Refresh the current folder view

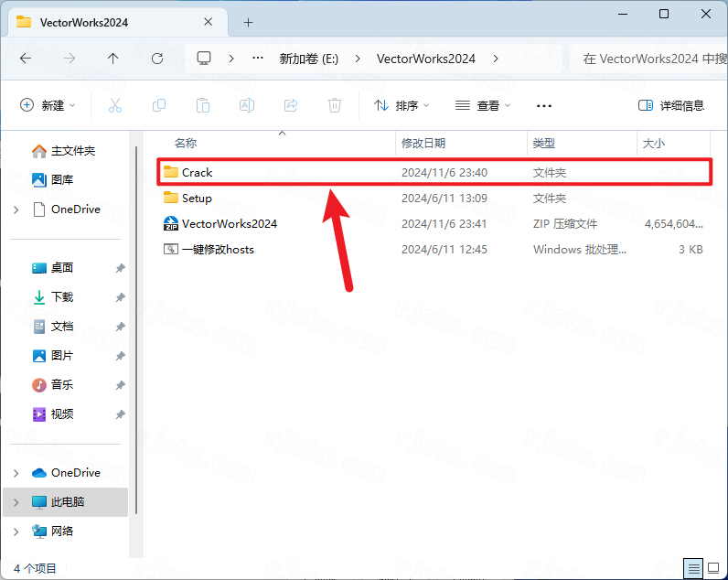point(157,58)
